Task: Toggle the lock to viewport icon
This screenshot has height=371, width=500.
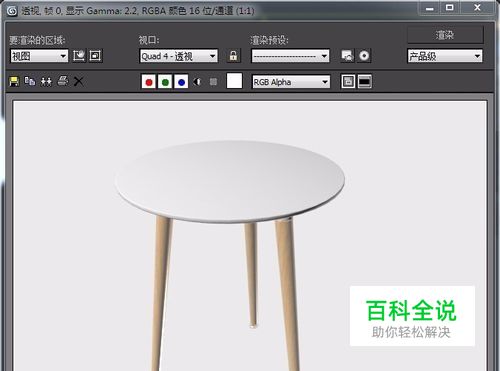Action: click(x=233, y=56)
